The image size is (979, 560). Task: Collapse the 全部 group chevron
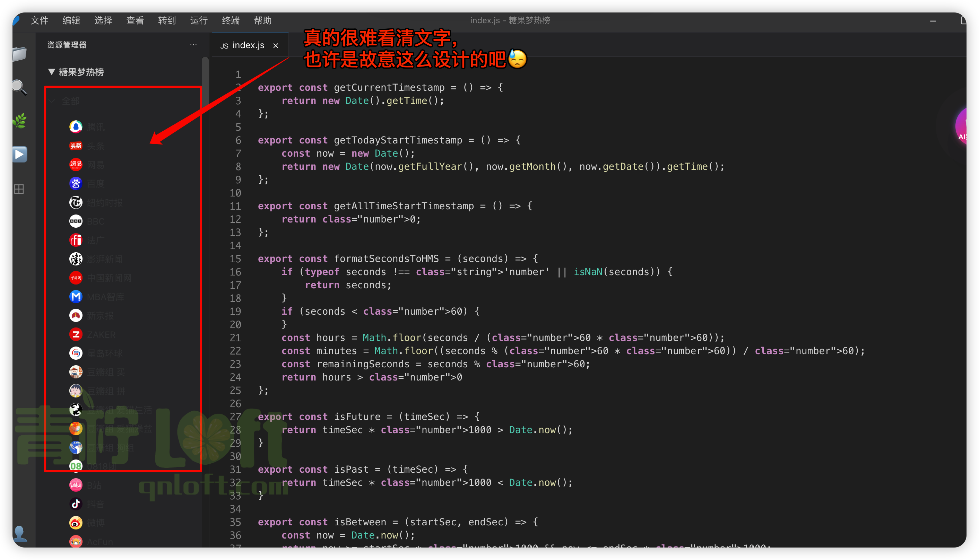coord(52,101)
